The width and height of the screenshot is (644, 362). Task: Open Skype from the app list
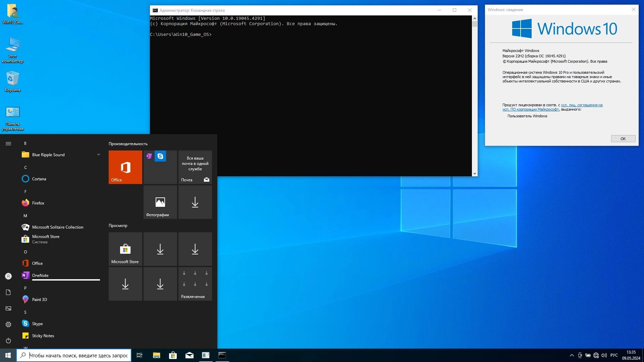pos(37,323)
